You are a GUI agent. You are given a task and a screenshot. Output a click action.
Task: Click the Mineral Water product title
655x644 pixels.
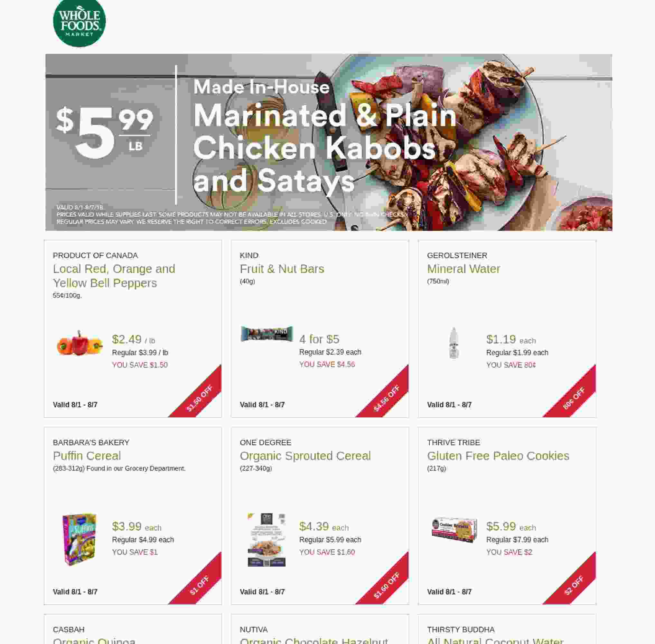click(x=463, y=269)
